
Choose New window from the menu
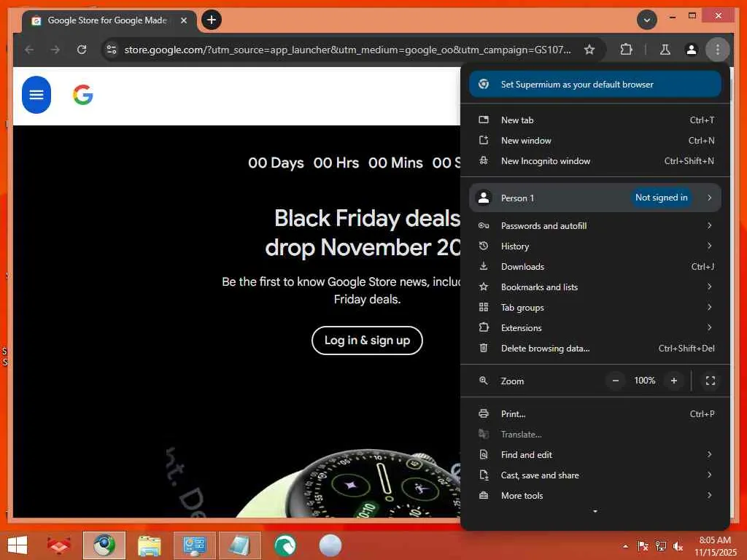point(595,141)
